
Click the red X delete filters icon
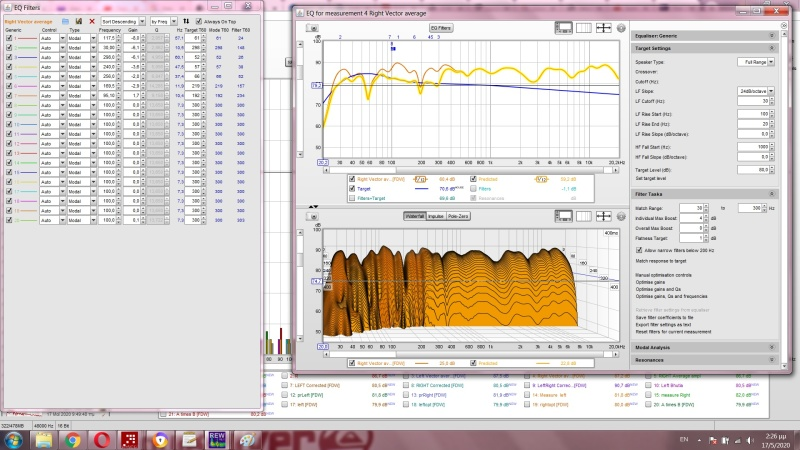tap(92, 20)
